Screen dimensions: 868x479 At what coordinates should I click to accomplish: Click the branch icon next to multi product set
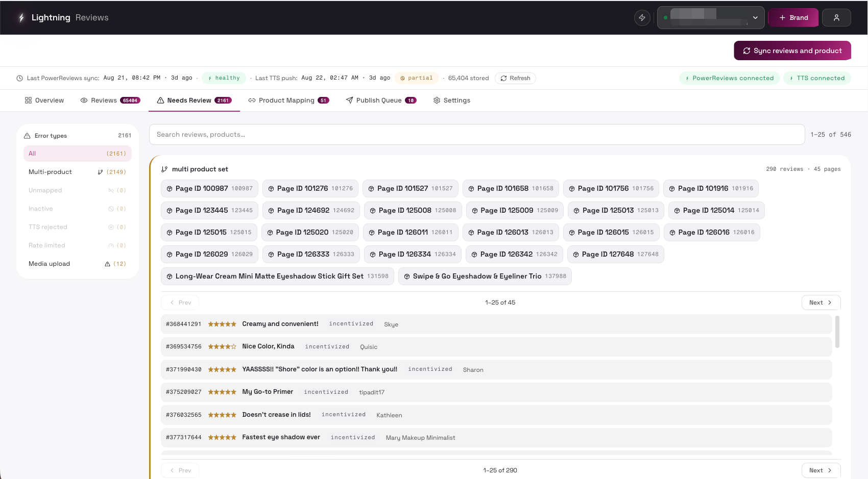pos(164,169)
